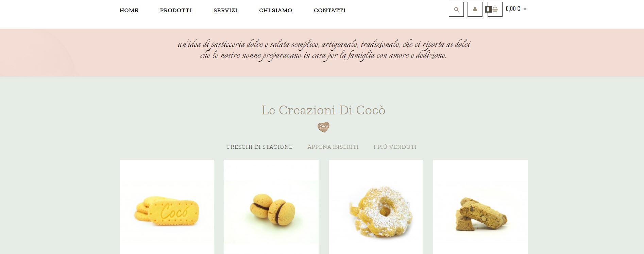Expand the 0,00 € cart dropdown
The width and height of the screenshot is (644, 254).
[x=516, y=9]
